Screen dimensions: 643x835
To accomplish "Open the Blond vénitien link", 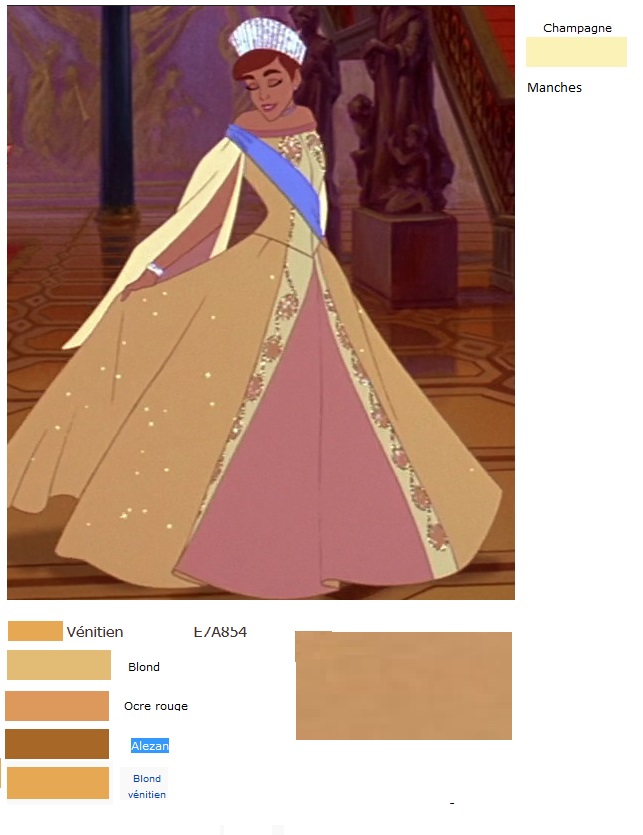I will [x=146, y=786].
